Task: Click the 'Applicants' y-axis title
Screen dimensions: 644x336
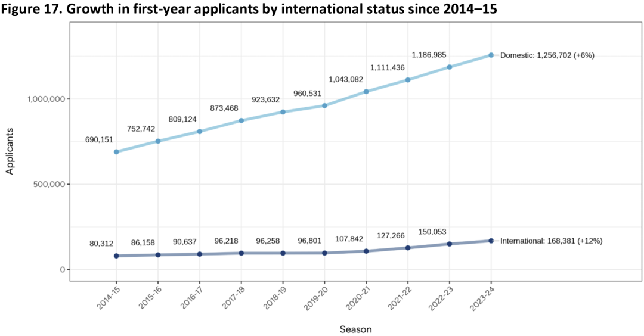Action: [x=10, y=151]
